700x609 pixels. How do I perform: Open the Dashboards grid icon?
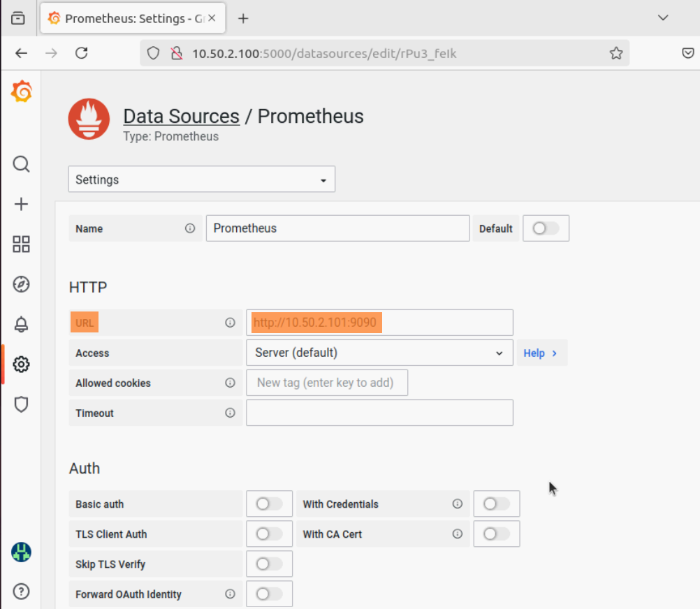[x=21, y=244]
